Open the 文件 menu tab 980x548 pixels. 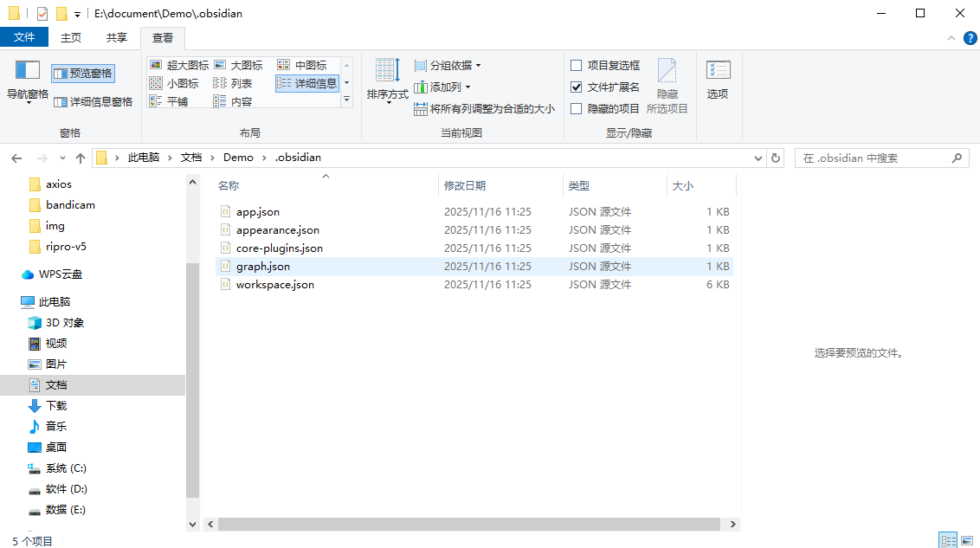(24, 37)
